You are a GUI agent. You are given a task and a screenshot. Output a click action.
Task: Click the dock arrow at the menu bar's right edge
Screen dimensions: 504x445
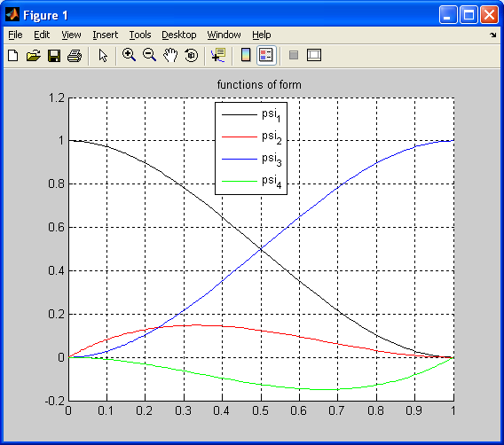(x=493, y=35)
